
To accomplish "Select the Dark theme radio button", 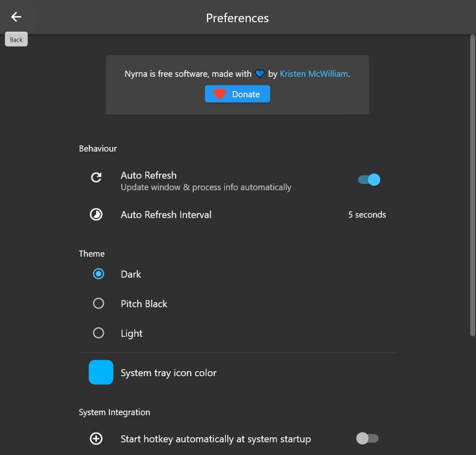I will pyautogui.click(x=99, y=274).
